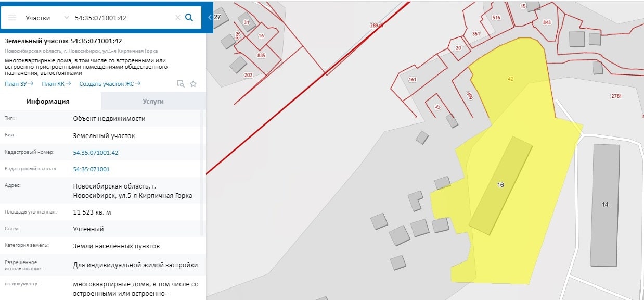
Task: Click building number 16 on yellow parcel
Action: point(500,185)
